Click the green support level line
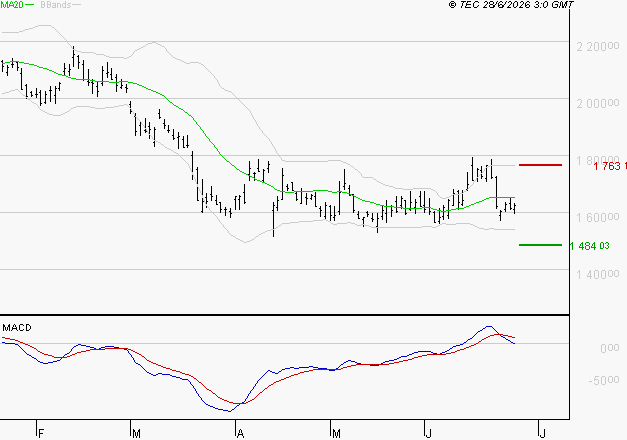This screenshot has width=627, height=440. click(x=540, y=245)
